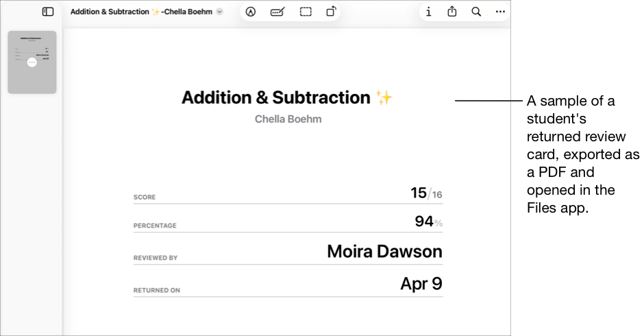The width and height of the screenshot is (644, 336).
Task: Select the Chella Boehm subtitle text
Action: coord(288,119)
